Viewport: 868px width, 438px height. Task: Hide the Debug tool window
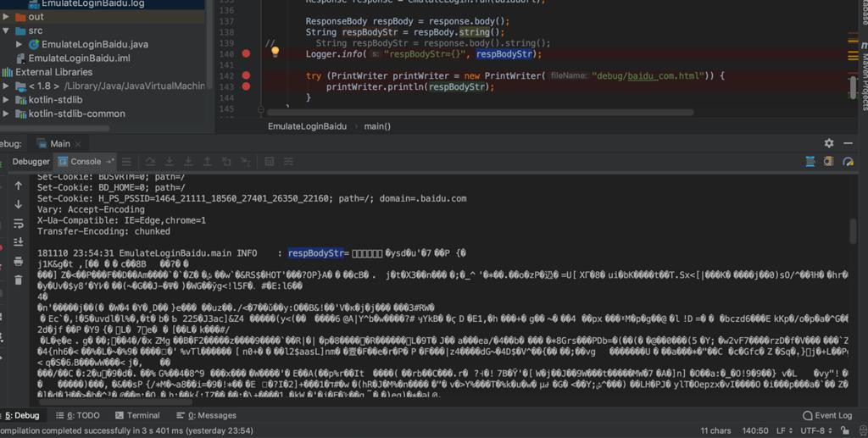click(x=848, y=143)
